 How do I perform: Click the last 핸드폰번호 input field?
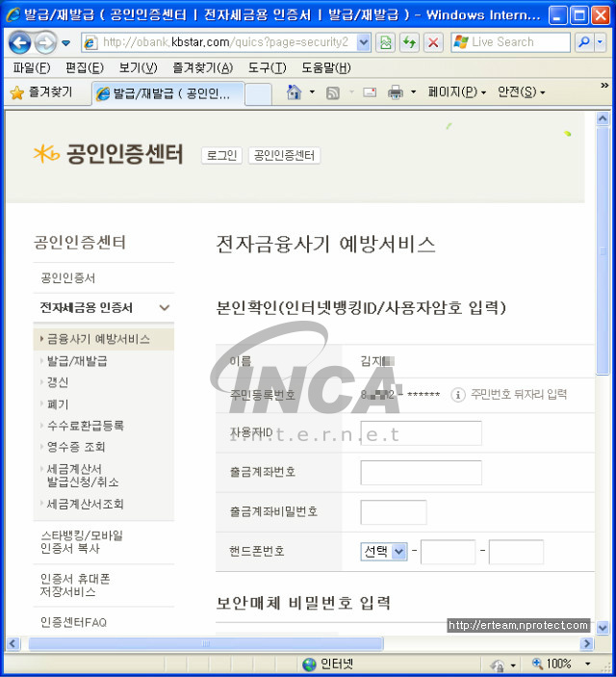pyautogui.click(x=516, y=552)
